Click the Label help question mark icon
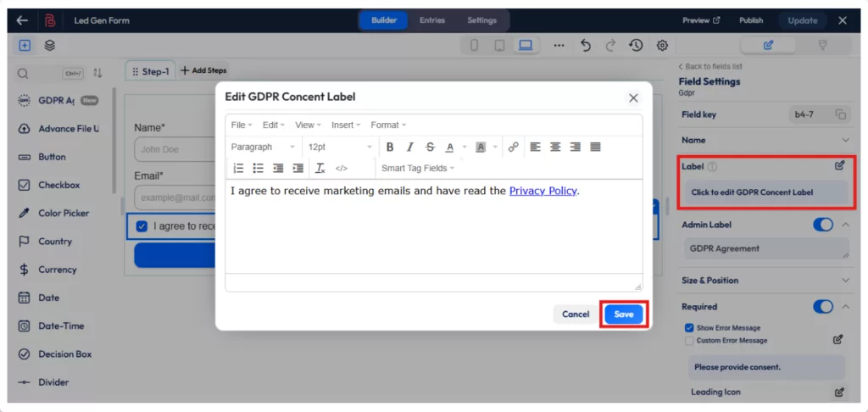The width and height of the screenshot is (868, 412). pos(712,166)
